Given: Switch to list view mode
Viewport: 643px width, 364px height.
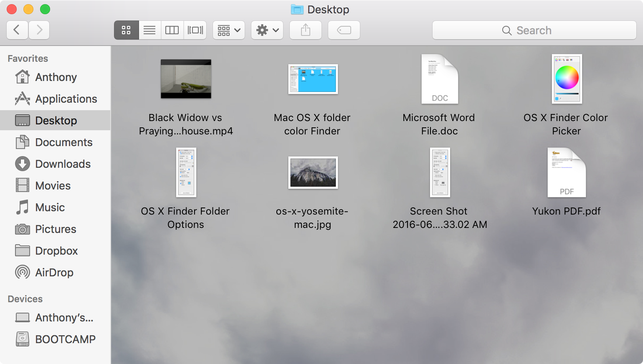Looking at the screenshot, I should (x=149, y=30).
